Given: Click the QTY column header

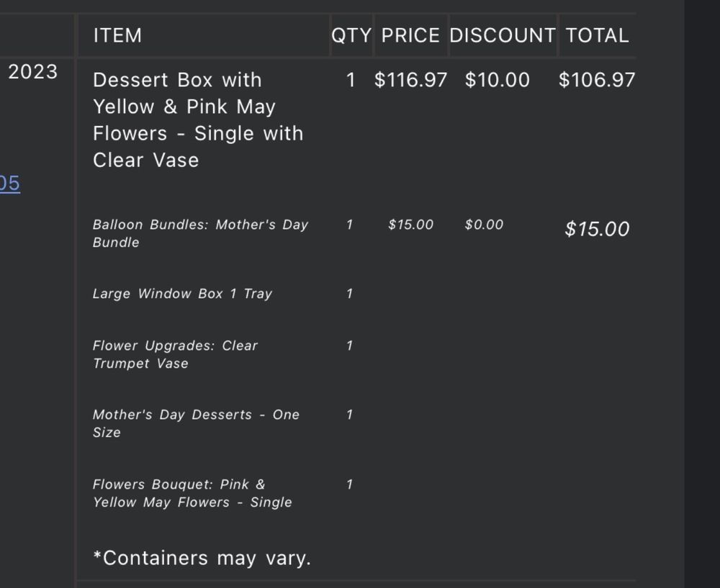Looking at the screenshot, I should pyautogui.click(x=351, y=35).
